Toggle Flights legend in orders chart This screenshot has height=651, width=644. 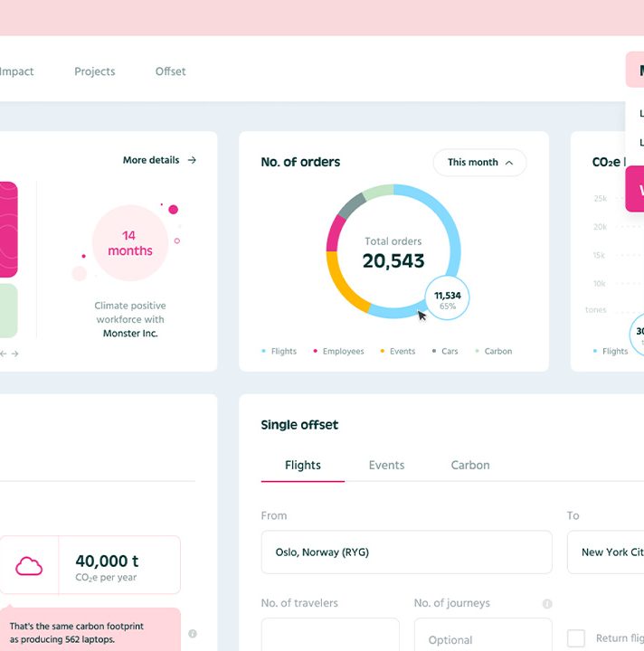[279, 351]
